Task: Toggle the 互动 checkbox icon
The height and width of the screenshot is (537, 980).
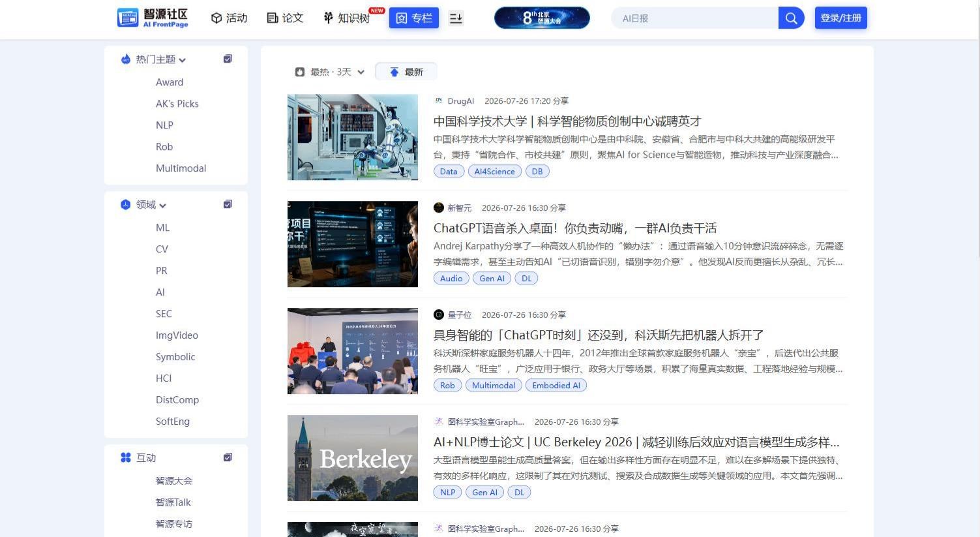Action: click(x=228, y=457)
